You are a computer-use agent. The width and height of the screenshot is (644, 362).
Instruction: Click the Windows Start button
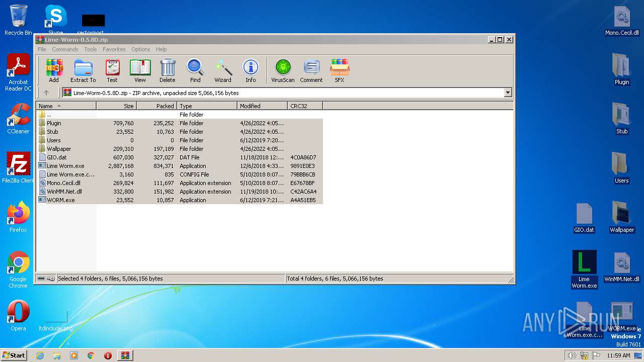pos(14,355)
